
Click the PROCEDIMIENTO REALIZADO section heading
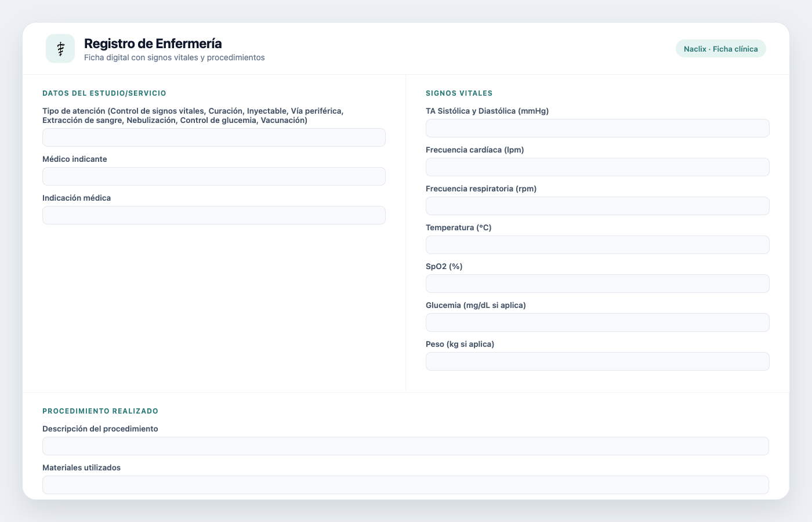click(x=100, y=411)
